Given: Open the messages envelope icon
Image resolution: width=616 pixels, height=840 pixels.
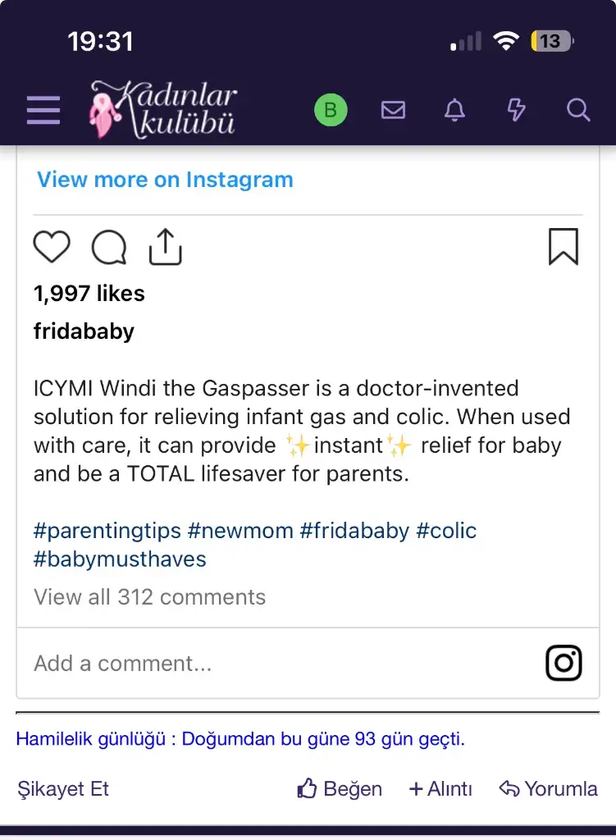Looking at the screenshot, I should (x=393, y=110).
